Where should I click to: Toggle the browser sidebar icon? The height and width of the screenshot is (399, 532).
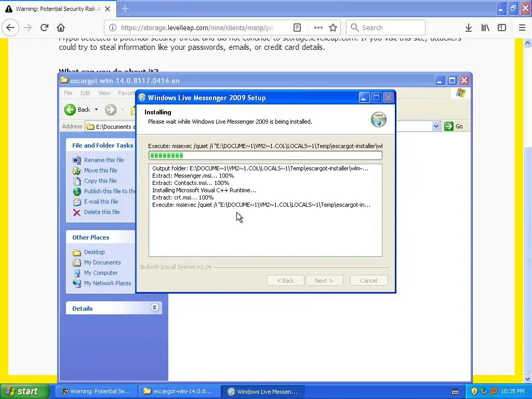[x=502, y=28]
